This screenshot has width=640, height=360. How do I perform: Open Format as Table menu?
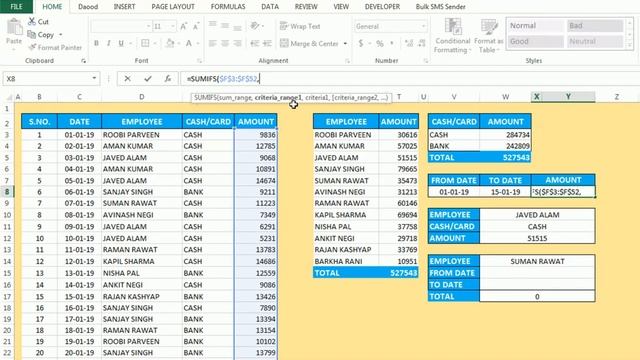(489, 36)
